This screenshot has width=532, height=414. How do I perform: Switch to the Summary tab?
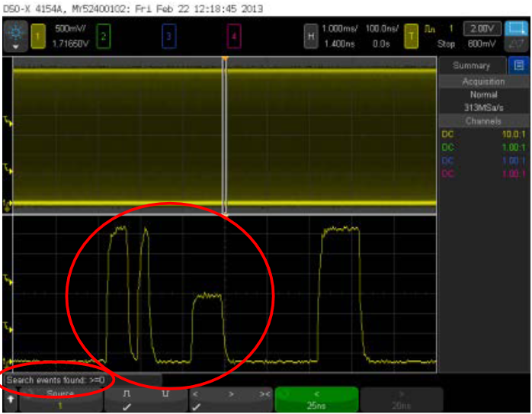471,66
